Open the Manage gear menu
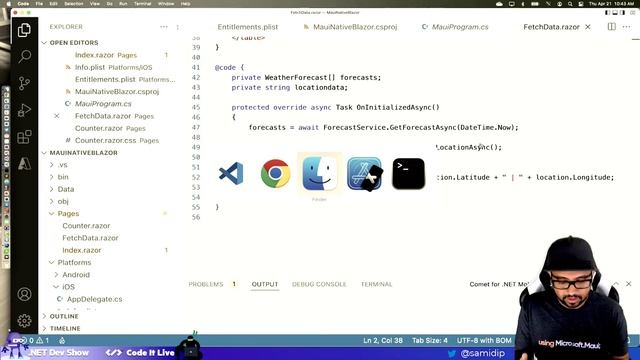 pyautogui.click(x=24, y=320)
